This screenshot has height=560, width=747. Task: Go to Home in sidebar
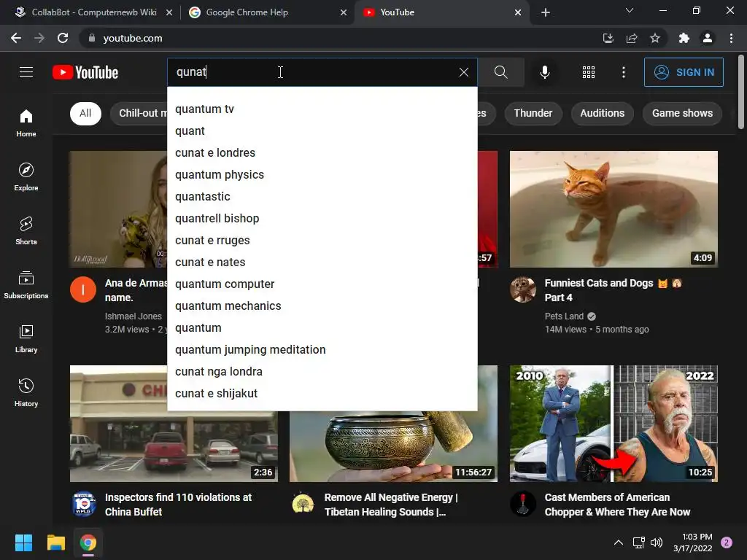click(26, 122)
